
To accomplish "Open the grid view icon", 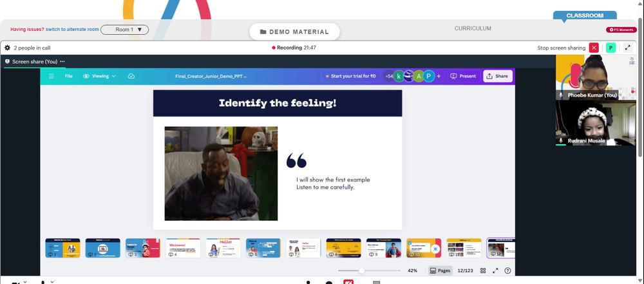I will tap(483, 270).
